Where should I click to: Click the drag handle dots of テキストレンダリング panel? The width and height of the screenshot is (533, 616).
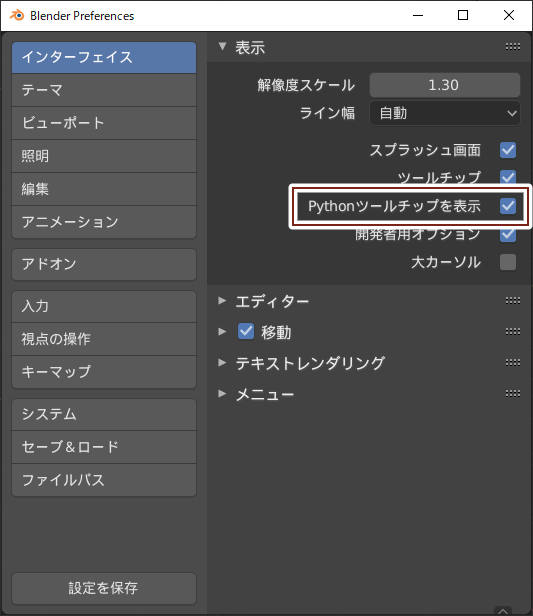click(x=513, y=362)
